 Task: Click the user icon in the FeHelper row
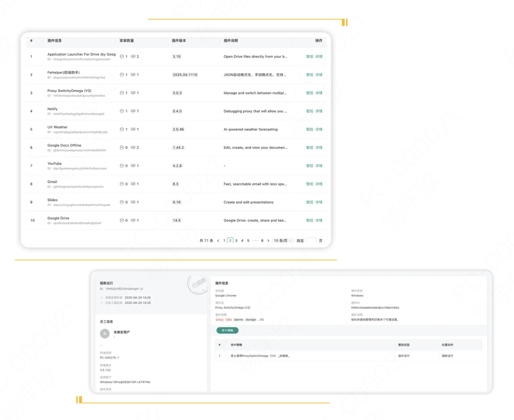(122, 75)
